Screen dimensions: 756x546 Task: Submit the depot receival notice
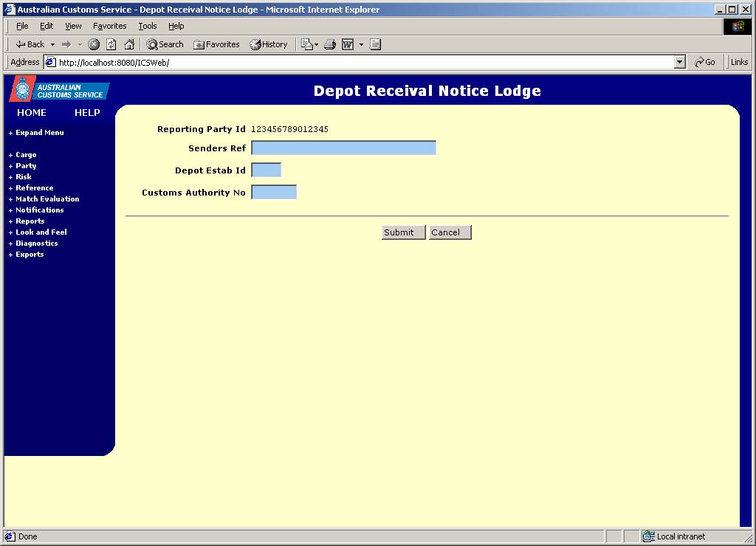(x=404, y=232)
